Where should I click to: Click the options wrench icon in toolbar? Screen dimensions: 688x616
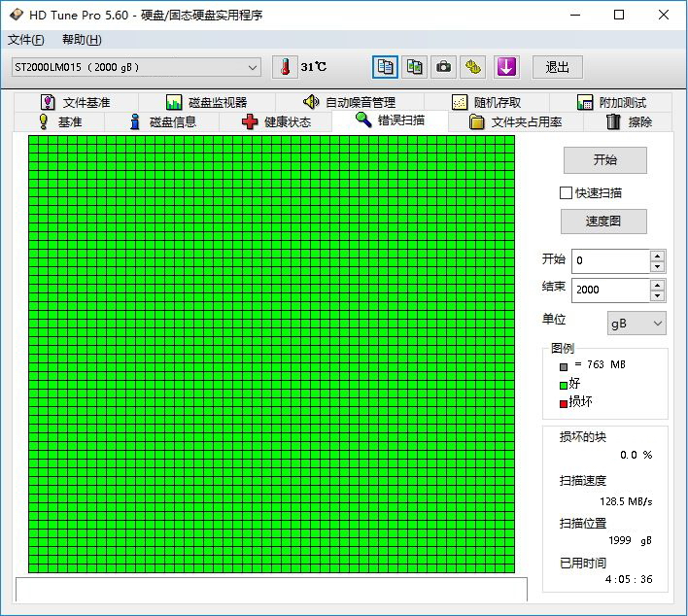(x=473, y=67)
